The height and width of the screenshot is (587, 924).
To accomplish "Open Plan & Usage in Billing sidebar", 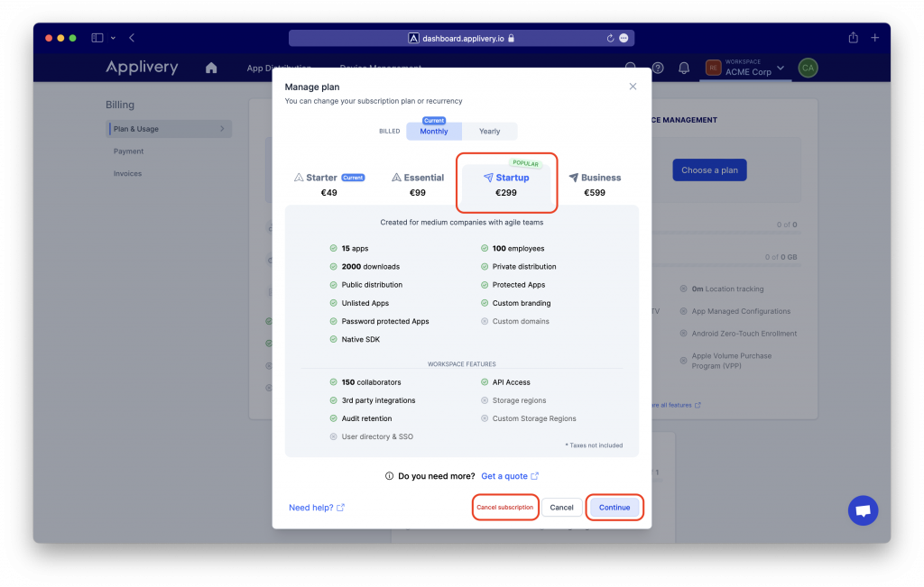I will pyautogui.click(x=169, y=129).
